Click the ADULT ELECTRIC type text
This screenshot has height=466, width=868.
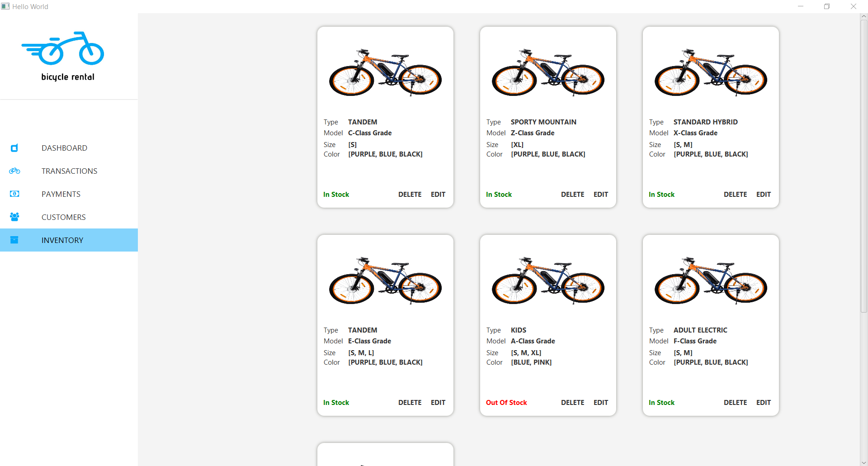tap(700, 330)
